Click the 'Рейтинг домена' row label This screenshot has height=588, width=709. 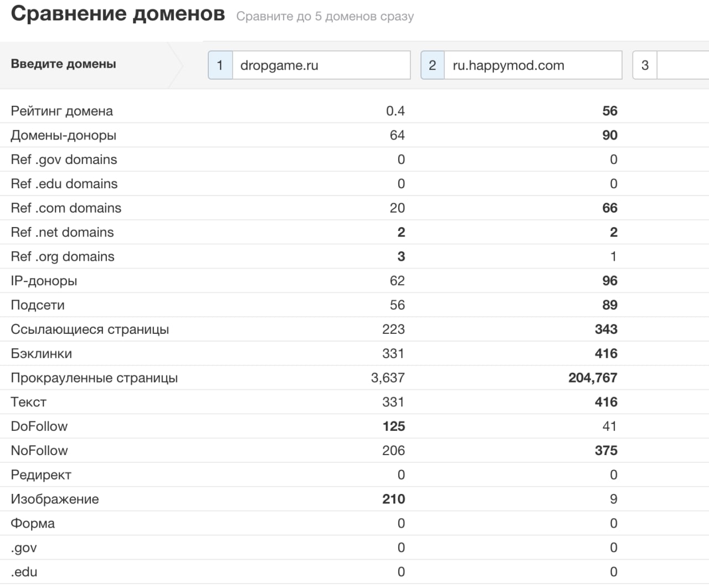pos(62,111)
